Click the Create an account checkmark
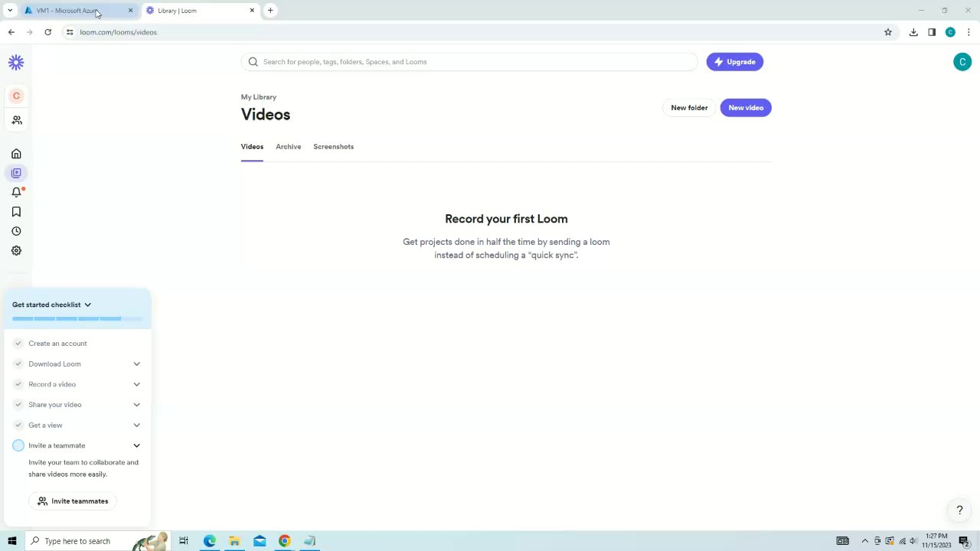The height and width of the screenshot is (551, 980). pyautogui.click(x=18, y=344)
